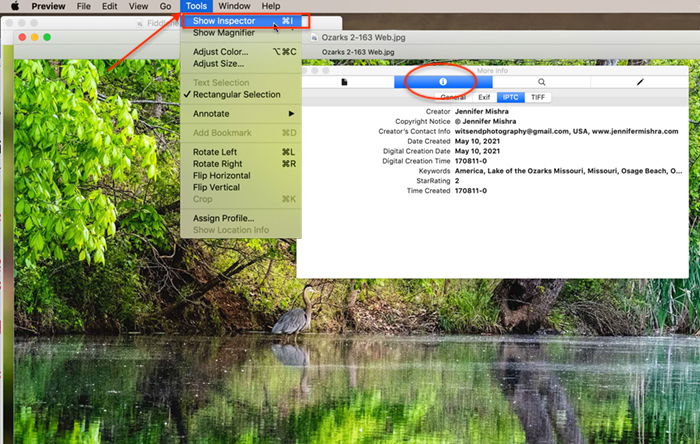Select the General tab in inspector
The height and width of the screenshot is (444, 700).
click(453, 98)
